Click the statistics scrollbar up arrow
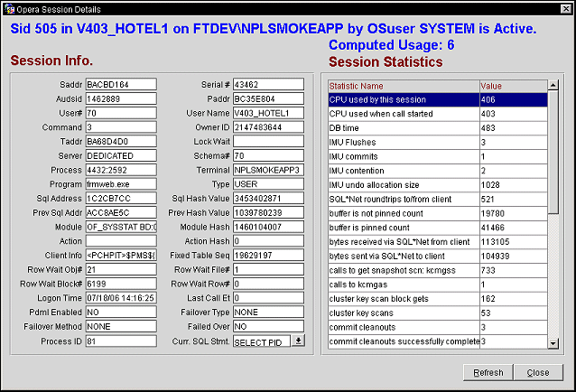 (x=553, y=86)
